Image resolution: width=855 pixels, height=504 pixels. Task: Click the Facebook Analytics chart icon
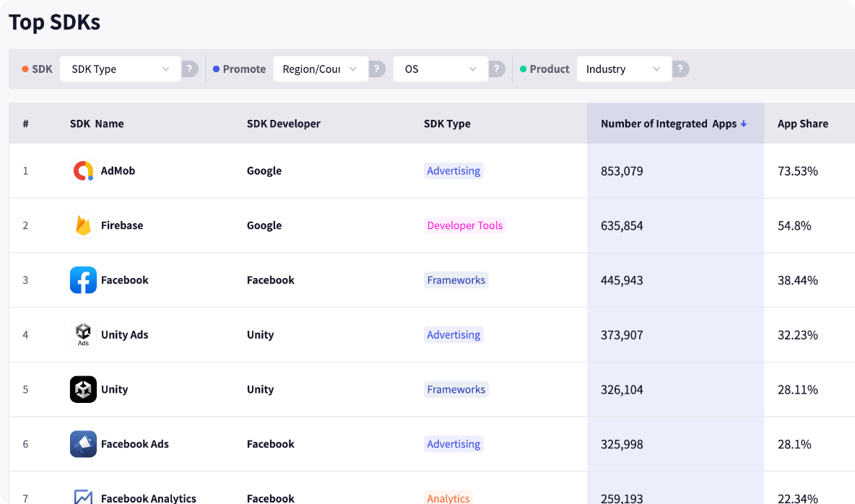tap(83, 496)
